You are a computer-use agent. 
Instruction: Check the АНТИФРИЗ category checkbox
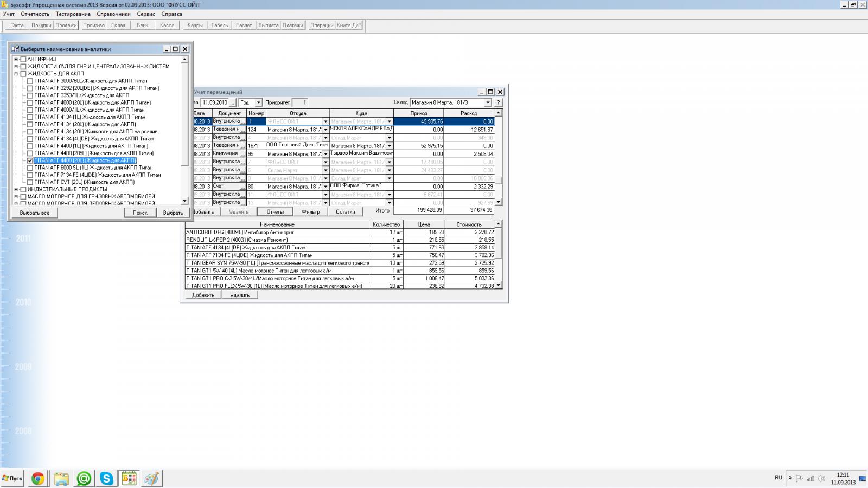point(23,59)
